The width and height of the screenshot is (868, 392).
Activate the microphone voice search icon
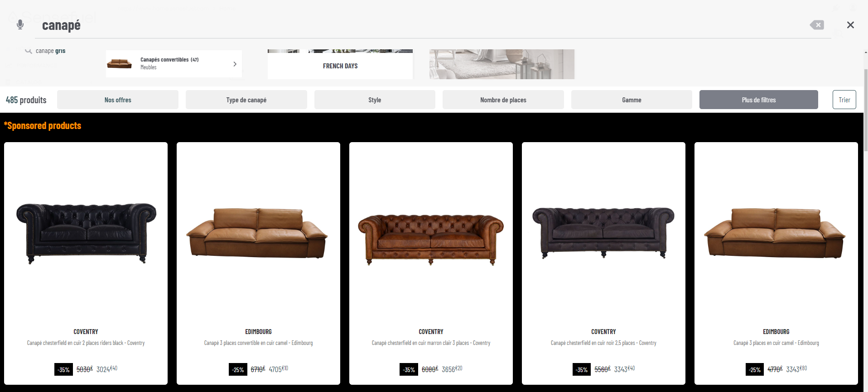click(x=20, y=25)
